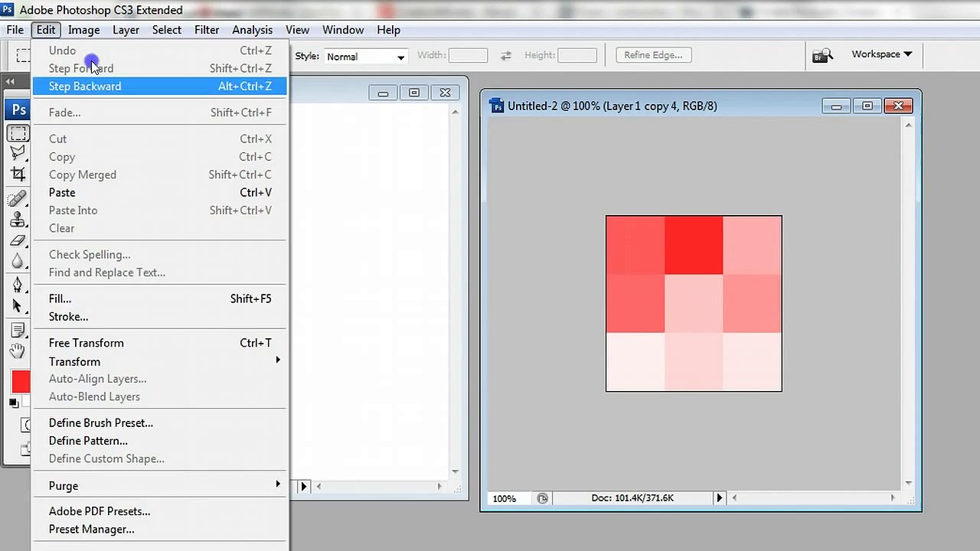Click the Ps logo atop the toolbox
This screenshot has height=551, width=980.
(18, 109)
